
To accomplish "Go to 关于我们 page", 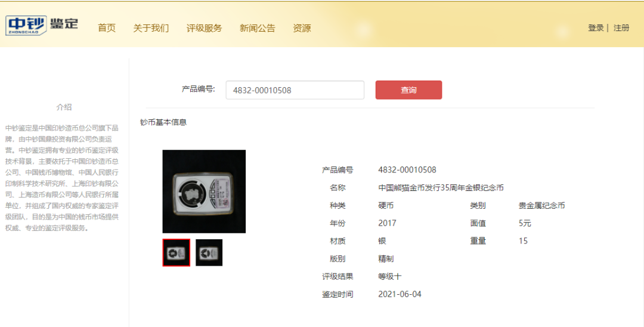I will [x=151, y=28].
